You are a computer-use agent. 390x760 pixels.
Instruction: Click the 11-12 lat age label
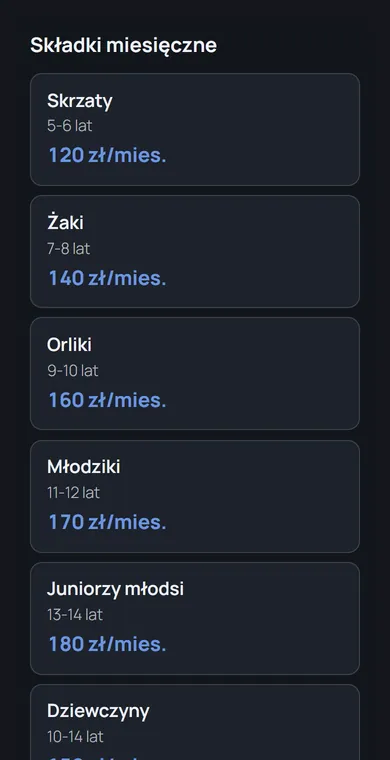click(73, 493)
